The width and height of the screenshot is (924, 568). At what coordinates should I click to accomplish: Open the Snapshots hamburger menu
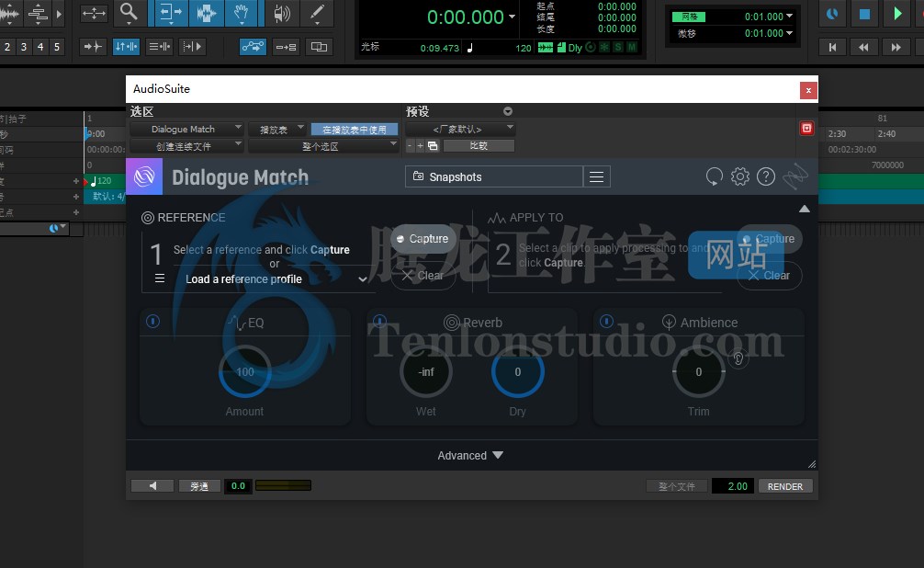point(596,176)
